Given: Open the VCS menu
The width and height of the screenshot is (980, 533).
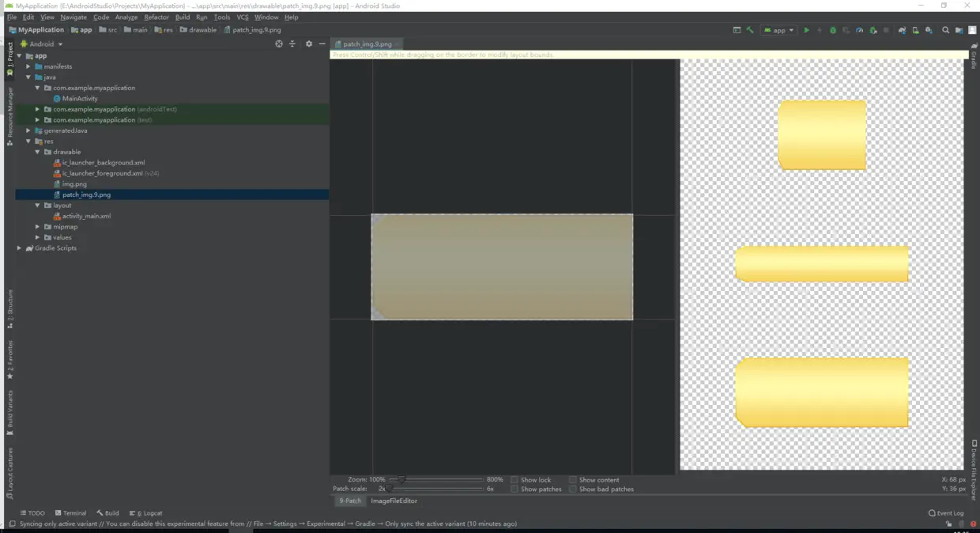Looking at the screenshot, I should coord(243,17).
